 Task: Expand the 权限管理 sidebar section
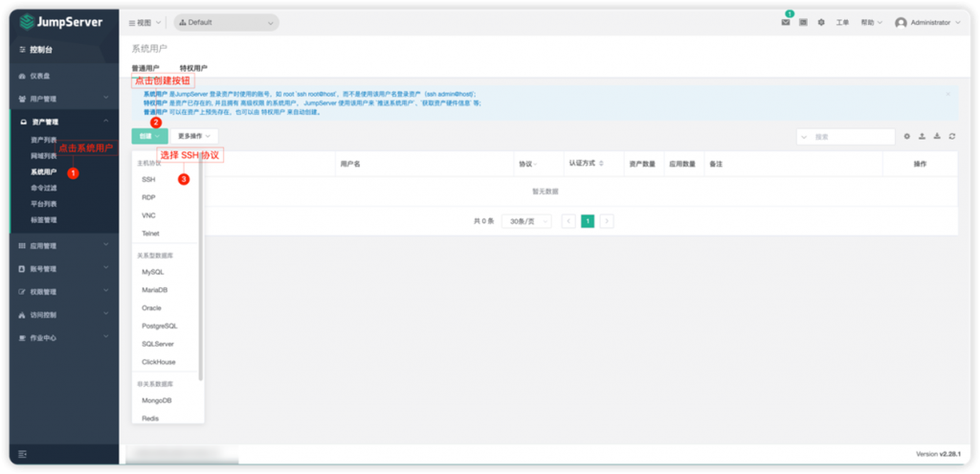105,292
